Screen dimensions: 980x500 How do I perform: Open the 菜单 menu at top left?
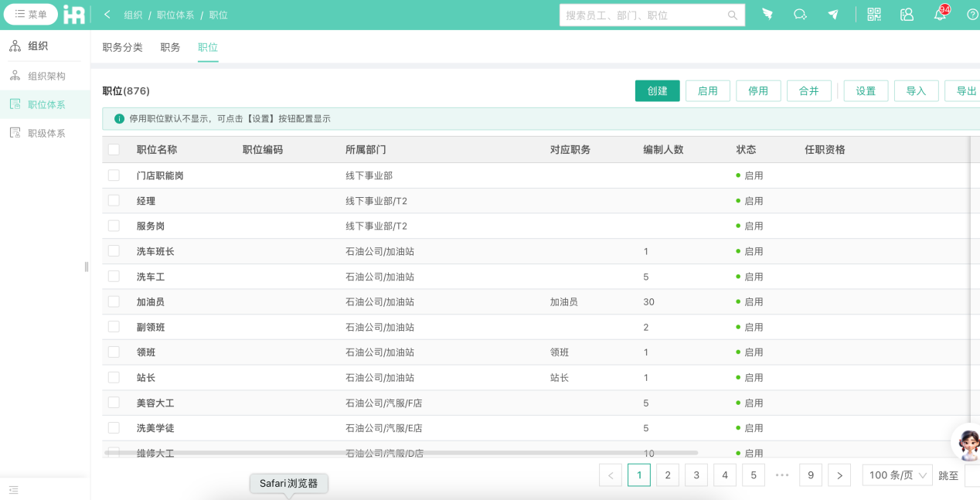coord(31,14)
